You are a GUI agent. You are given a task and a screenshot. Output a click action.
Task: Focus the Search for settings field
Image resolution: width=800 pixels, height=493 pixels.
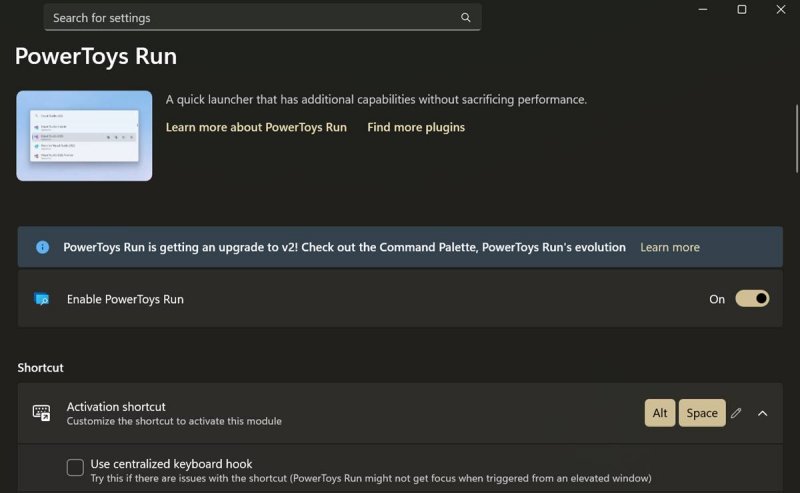click(250, 18)
